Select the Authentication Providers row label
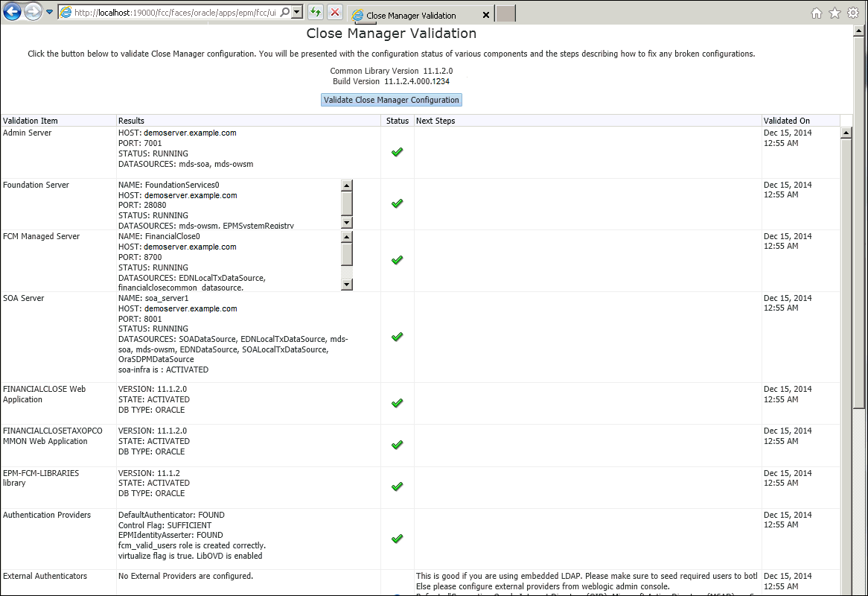The width and height of the screenshot is (868, 596). [x=47, y=515]
